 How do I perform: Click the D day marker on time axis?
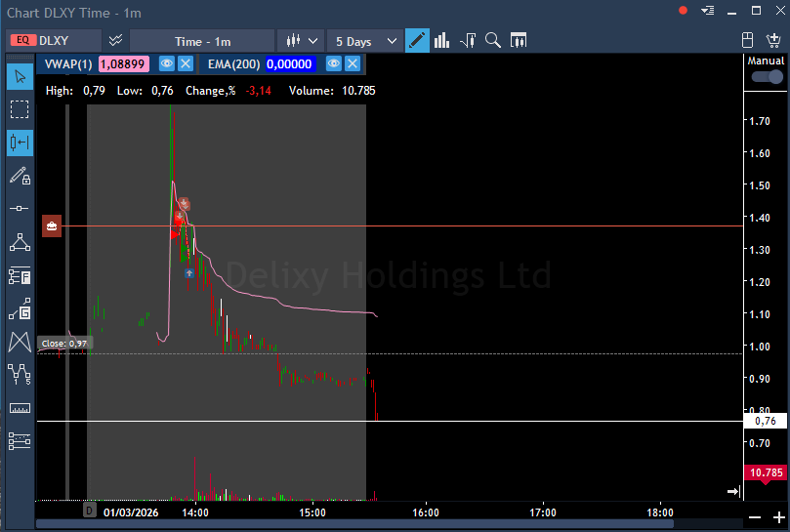(x=89, y=511)
